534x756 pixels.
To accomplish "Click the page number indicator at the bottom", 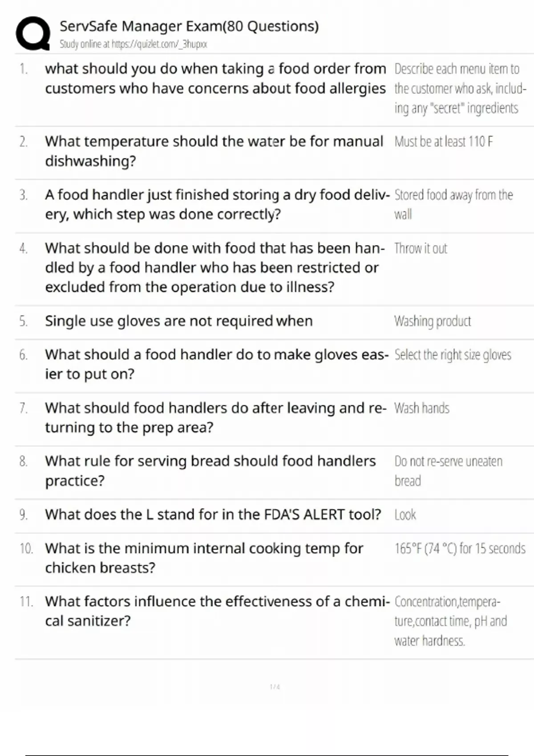I will [275, 687].
